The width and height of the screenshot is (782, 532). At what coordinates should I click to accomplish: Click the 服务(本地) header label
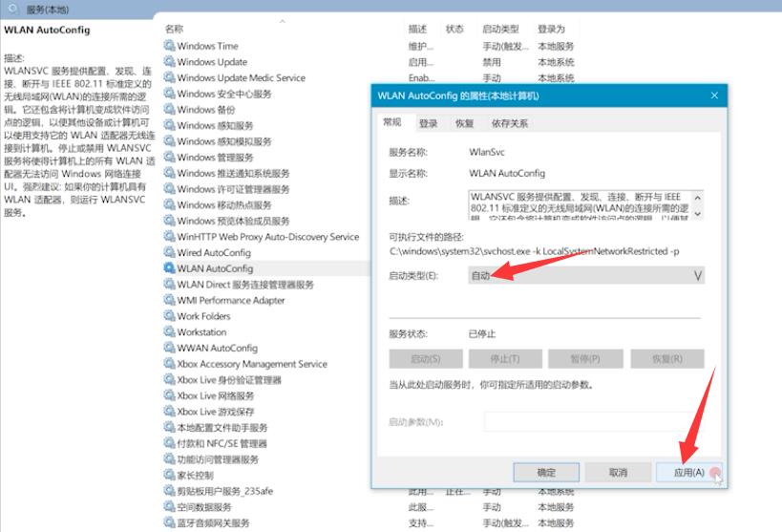(48, 9)
